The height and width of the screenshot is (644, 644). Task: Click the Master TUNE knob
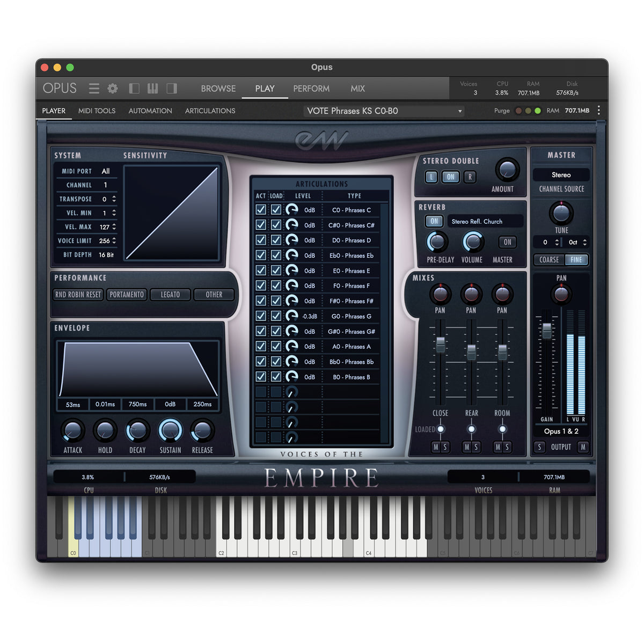pyautogui.click(x=561, y=213)
